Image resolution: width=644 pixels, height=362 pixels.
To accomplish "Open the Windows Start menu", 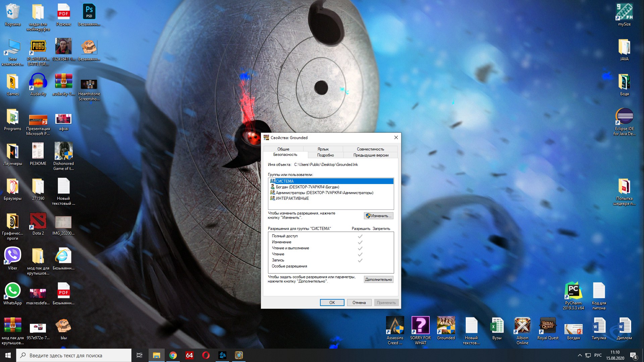I will [x=8, y=355].
